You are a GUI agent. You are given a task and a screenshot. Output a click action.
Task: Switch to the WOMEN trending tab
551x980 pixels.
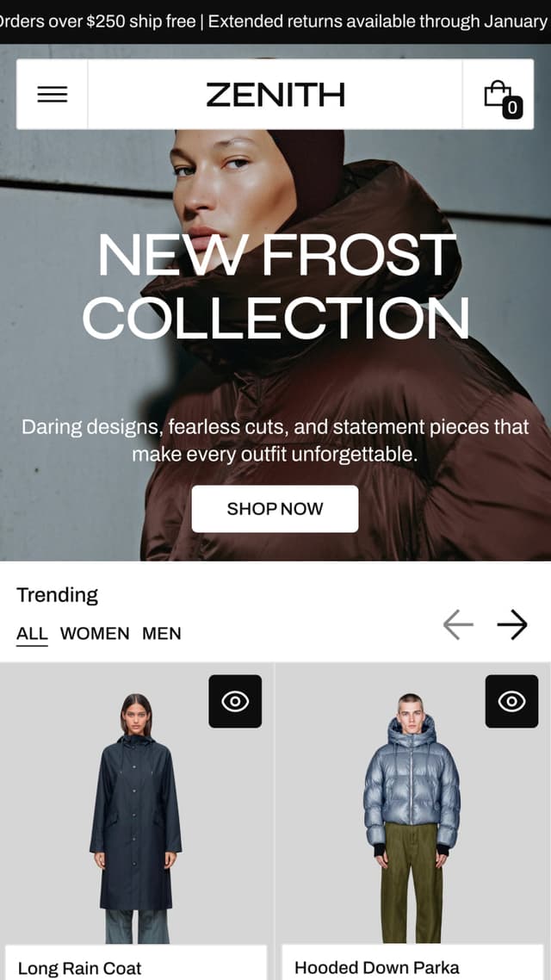pyautogui.click(x=95, y=634)
